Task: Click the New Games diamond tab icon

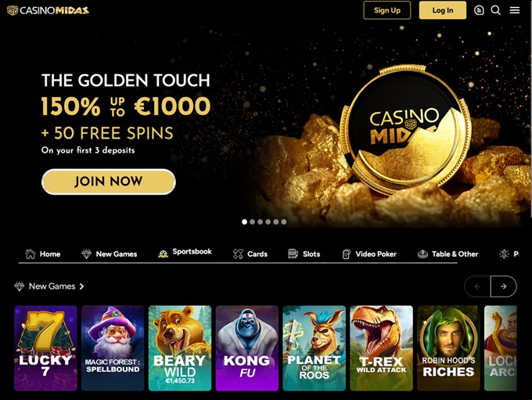Action: (87, 254)
